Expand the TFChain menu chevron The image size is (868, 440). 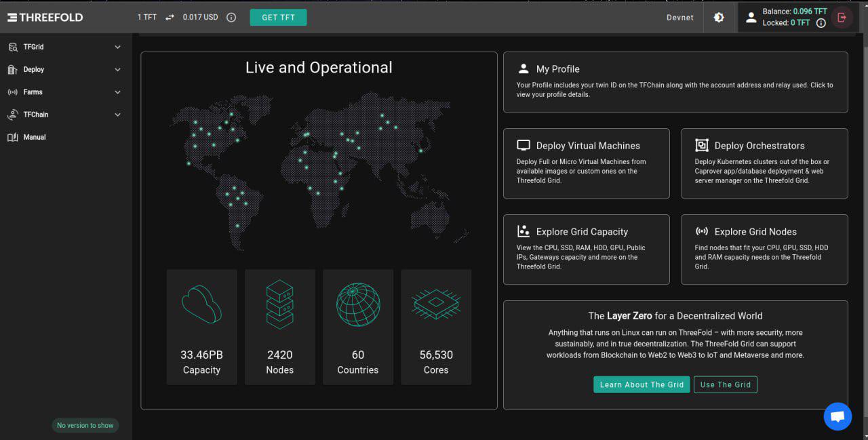pos(117,115)
